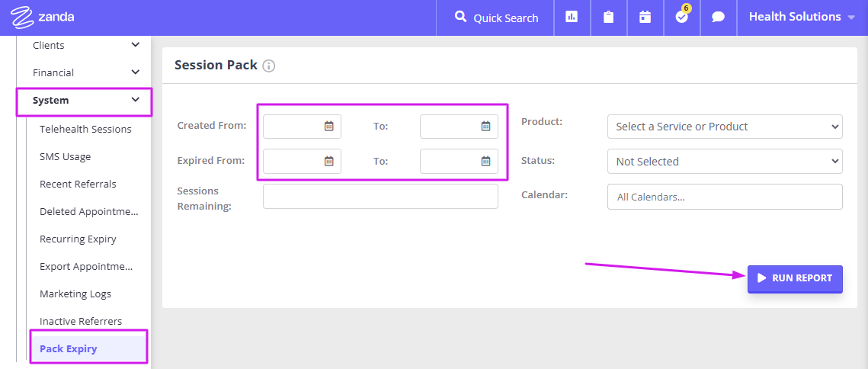Image resolution: width=868 pixels, height=369 pixels.
Task: Click the Sessions Remaining input field
Action: (x=380, y=197)
